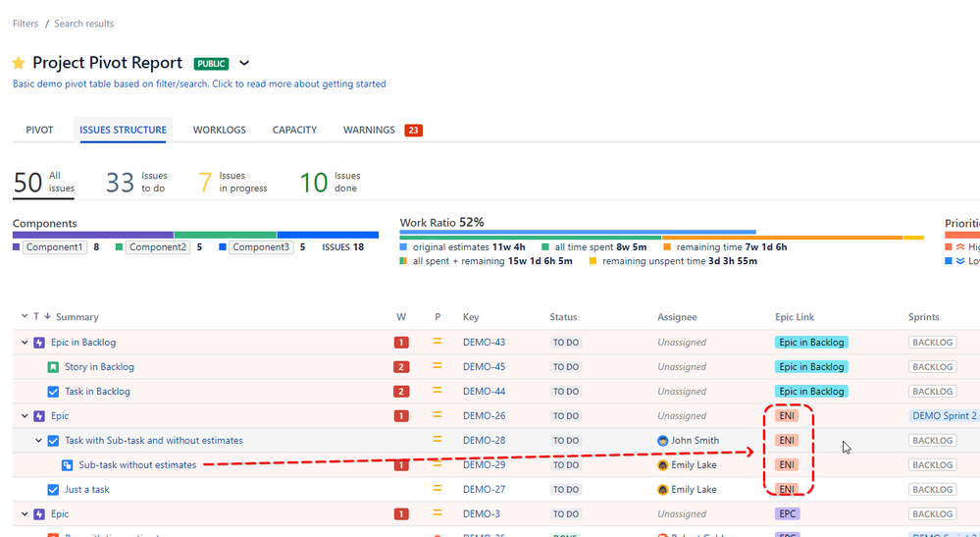Open the Filters breadcrumb link
The height and width of the screenshot is (537, 980).
click(x=26, y=24)
